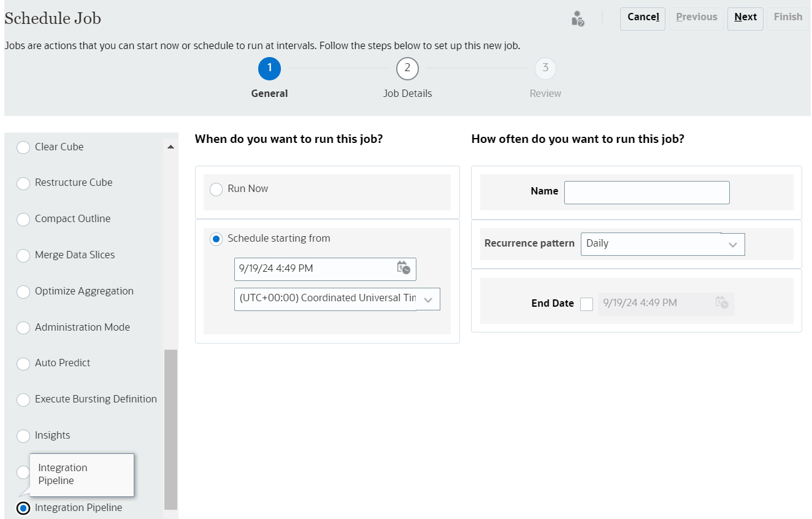Screen dimensions: 812x519
Task: Choose the Clear Cube job type
Action: coord(23,148)
